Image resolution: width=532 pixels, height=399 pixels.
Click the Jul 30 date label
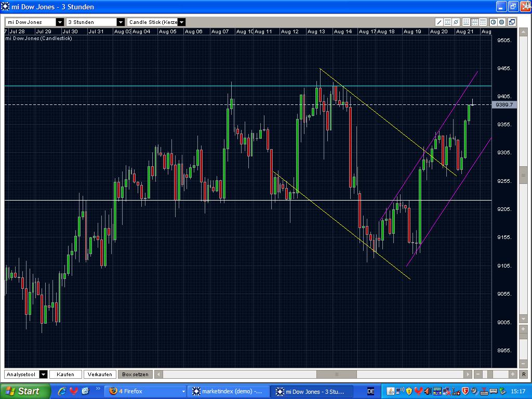coord(70,32)
